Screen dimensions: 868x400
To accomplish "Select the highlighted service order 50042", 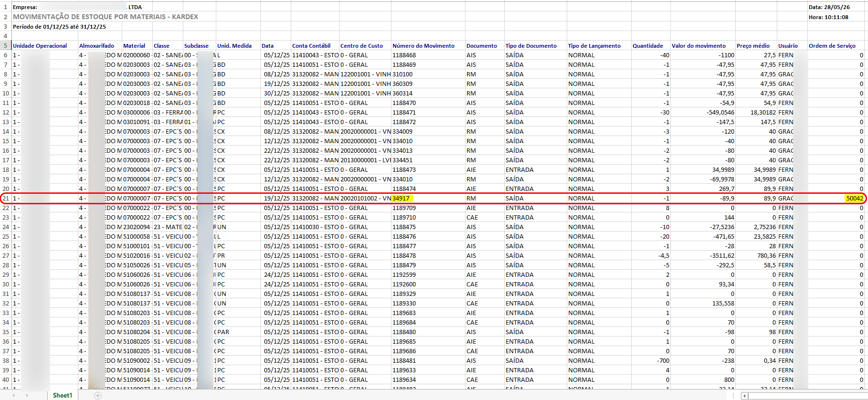I will coord(855,199).
